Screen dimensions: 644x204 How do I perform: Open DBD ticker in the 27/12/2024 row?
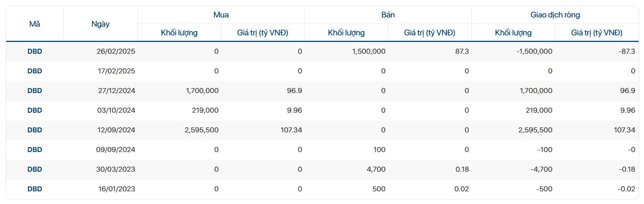click(x=35, y=91)
